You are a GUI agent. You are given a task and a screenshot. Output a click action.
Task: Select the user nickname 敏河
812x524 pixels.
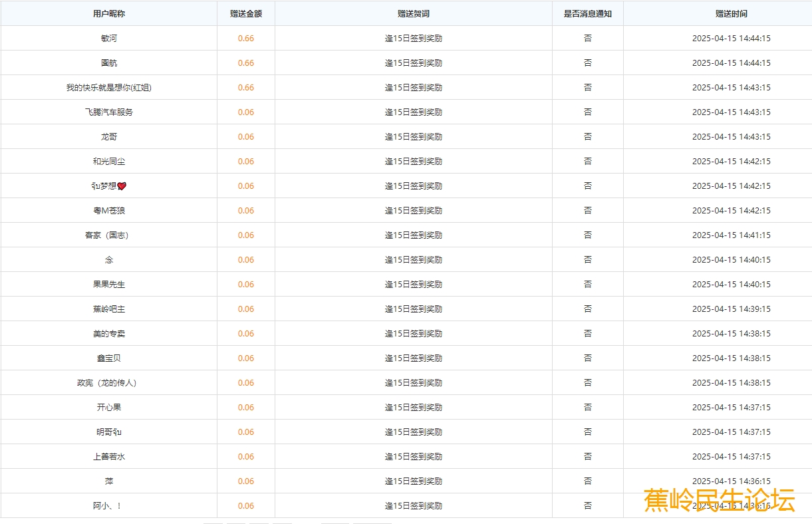(x=108, y=39)
